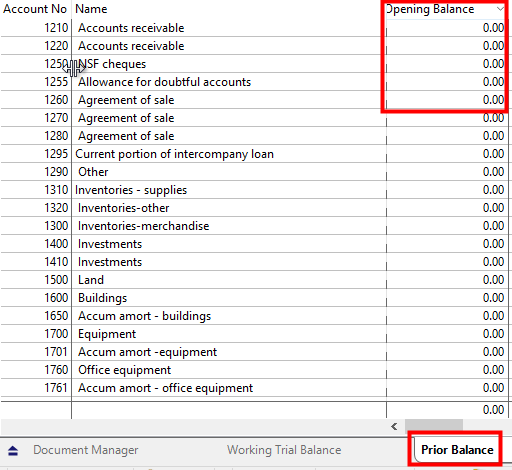Viewport: 512px width, 470px height.
Task: Open the Working Trial Balance tab
Action: 284,450
